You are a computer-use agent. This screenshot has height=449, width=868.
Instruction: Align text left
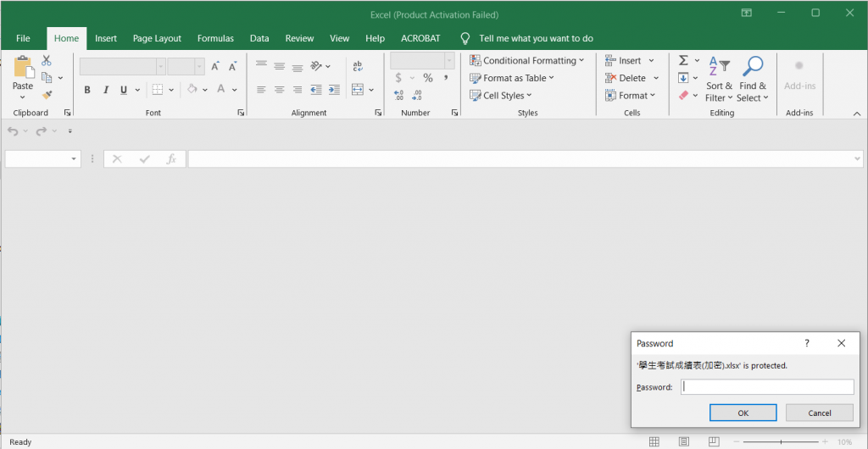click(x=261, y=90)
